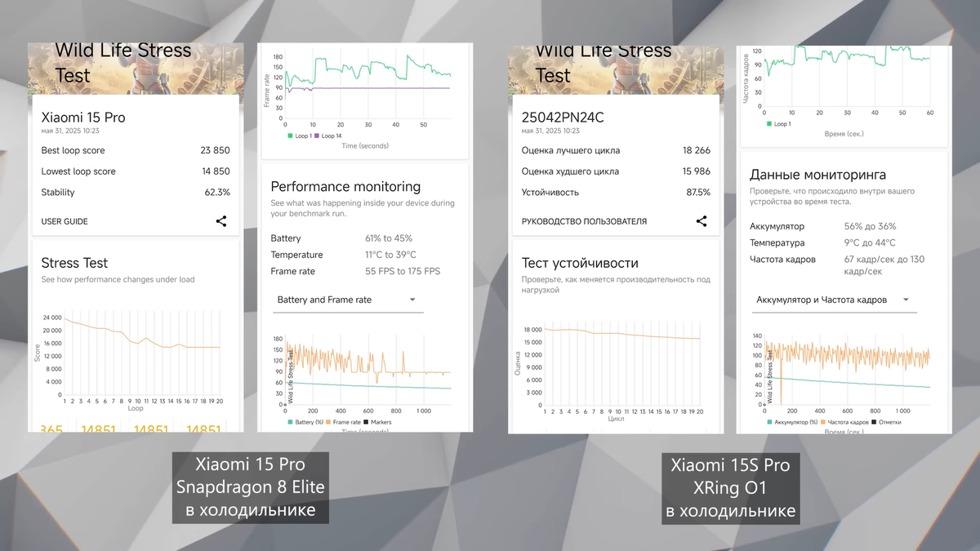Open the USER GUIDE link

pyautogui.click(x=65, y=221)
